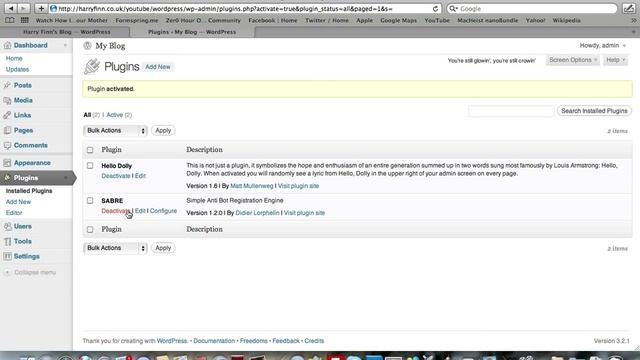The height and width of the screenshot is (360, 640).
Task: Open Installed Plugins submenu item
Action: coord(29,191)
